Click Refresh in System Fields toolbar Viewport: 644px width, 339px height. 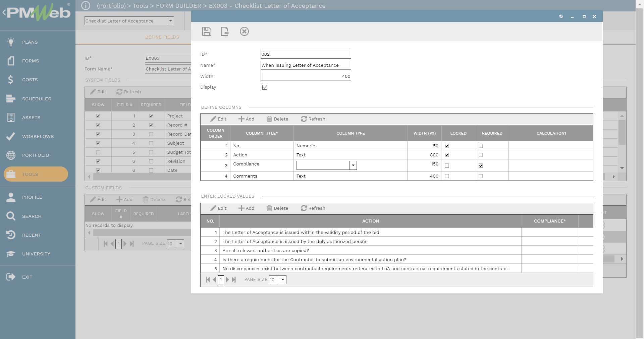tap(128, 92)
